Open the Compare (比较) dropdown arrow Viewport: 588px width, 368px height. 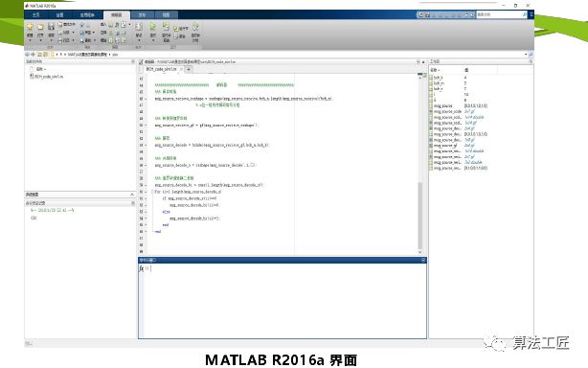[x=73, y=33]
